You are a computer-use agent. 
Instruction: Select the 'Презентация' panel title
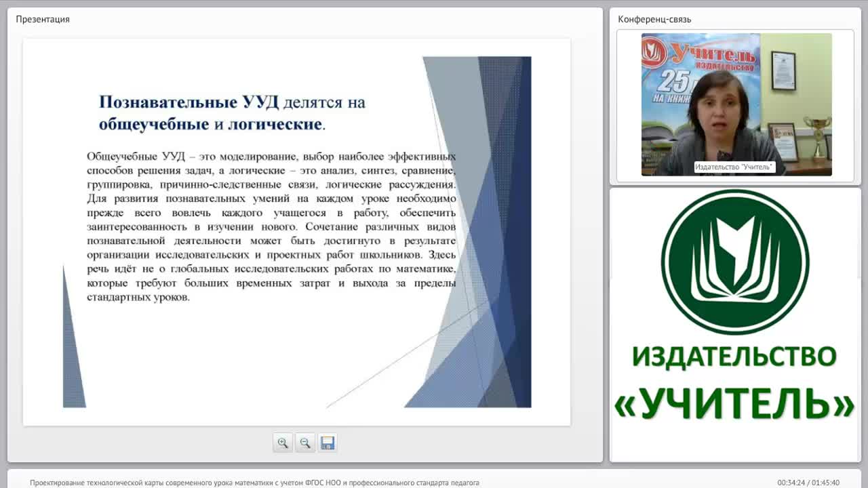pyautogui.click(x=43, y=19)
